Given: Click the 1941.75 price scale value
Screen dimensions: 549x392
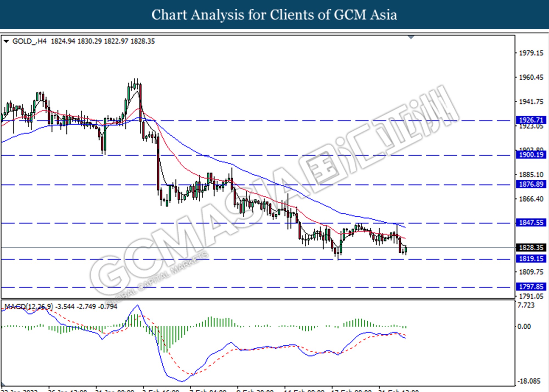Looking at the screenshot, I should pos(531,102).
